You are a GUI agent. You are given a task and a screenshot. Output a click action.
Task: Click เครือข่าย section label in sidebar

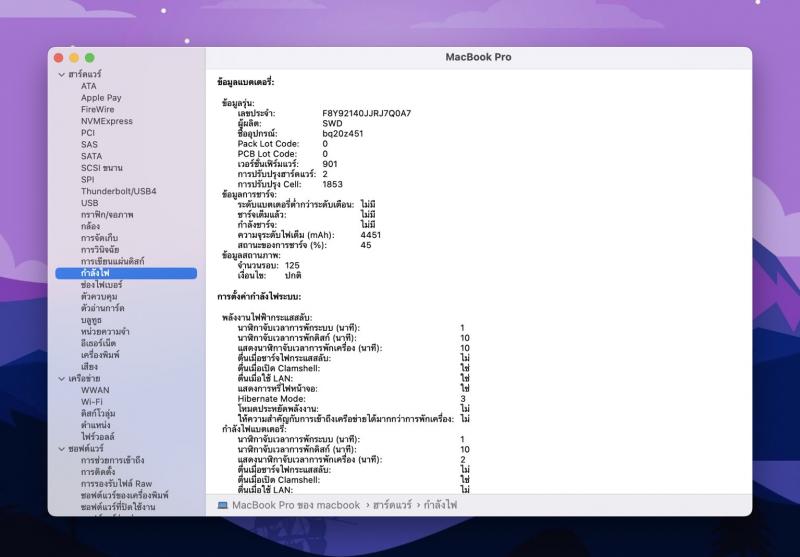pos(84,378)
